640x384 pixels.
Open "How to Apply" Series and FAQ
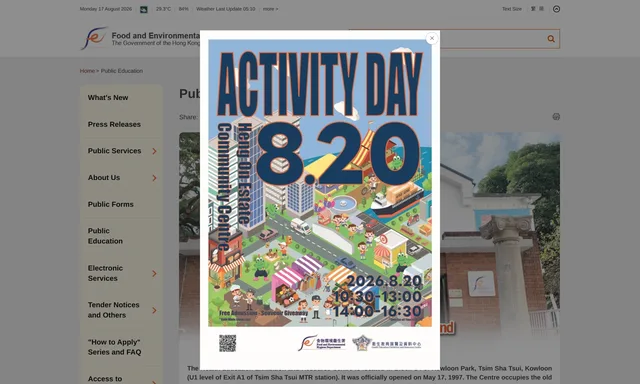114,347
